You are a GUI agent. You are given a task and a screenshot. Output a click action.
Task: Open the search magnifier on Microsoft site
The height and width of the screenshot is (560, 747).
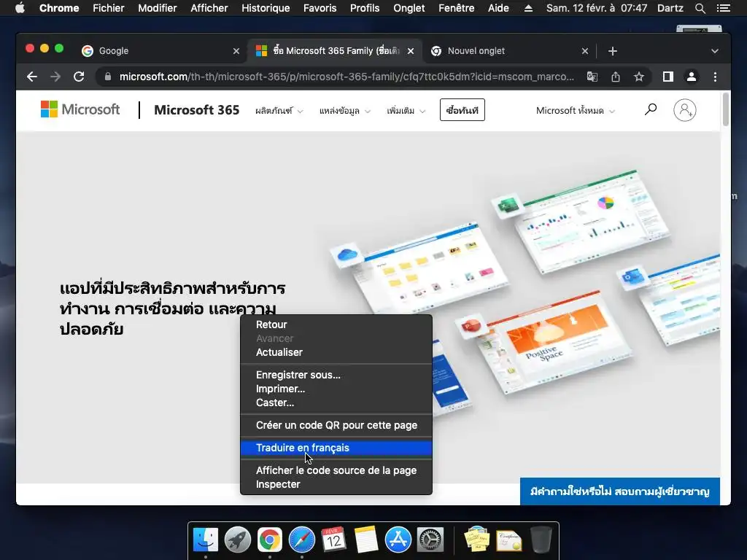tap(650, 109)
